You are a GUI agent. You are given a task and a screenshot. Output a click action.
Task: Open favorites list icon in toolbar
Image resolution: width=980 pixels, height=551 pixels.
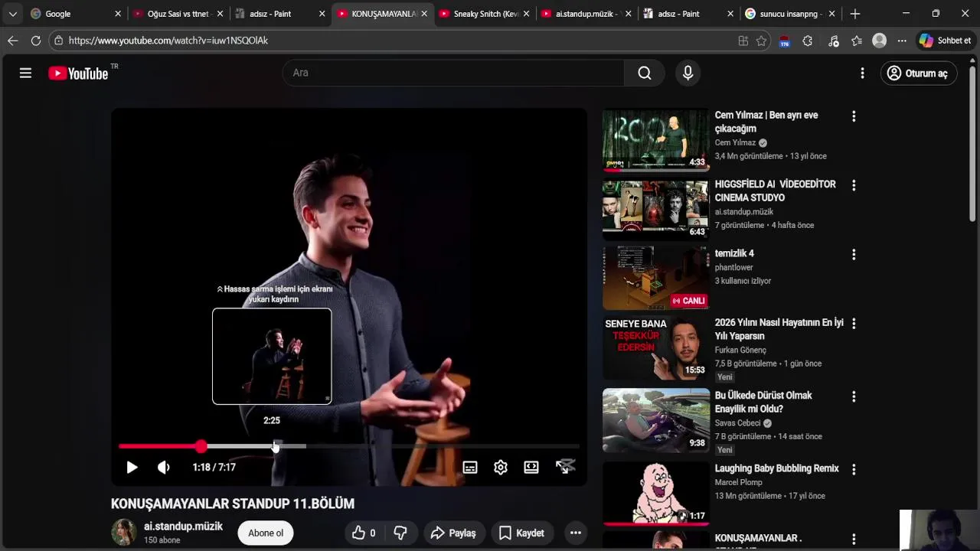[x=857, y=41]
